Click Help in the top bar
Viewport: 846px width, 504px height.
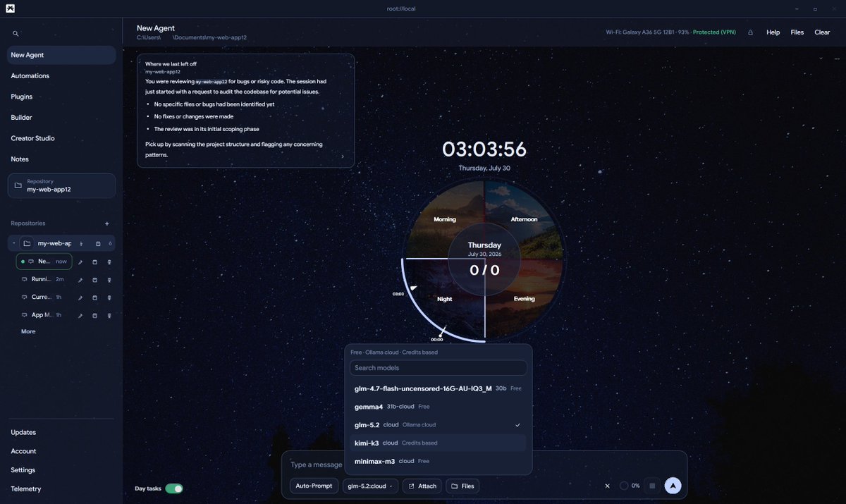(x=773, y=32)
